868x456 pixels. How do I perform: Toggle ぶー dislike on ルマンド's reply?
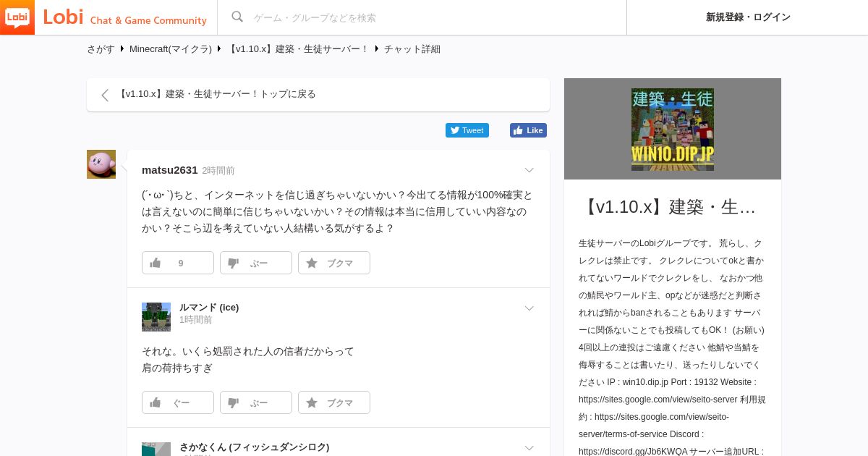click(x=256, y=402)
